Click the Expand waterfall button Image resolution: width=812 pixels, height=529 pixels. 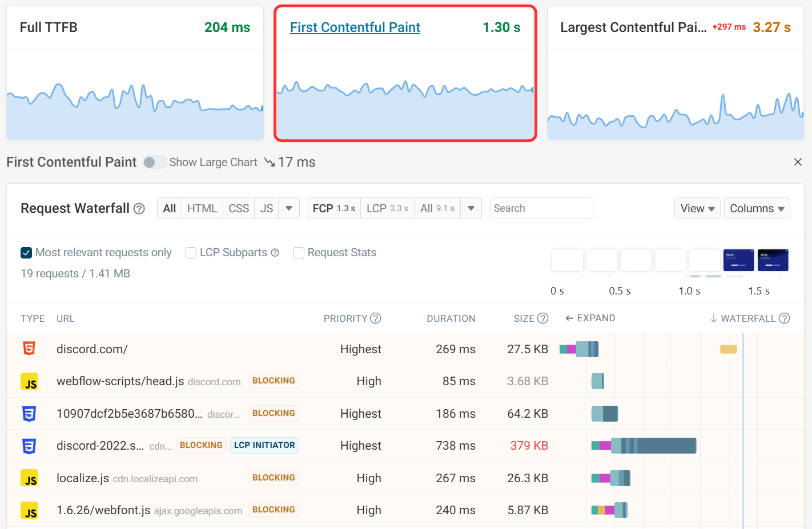pyautogui.click(x=590, y=318)
